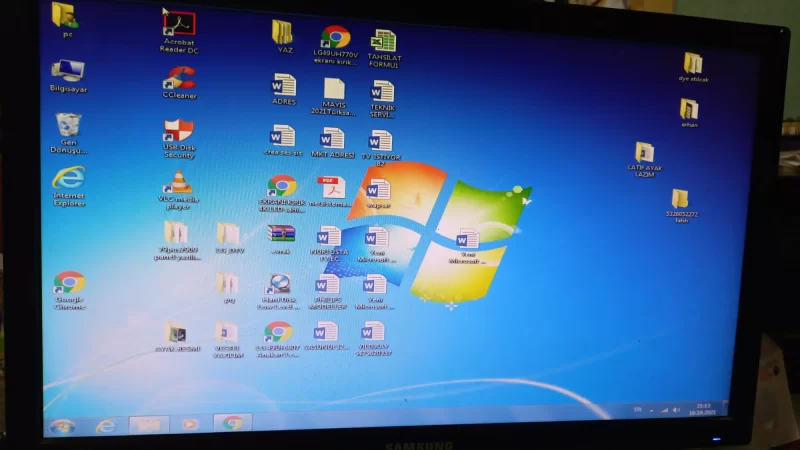This screenshot has width=800, height=450.
Task: Open Acrobat Reader DC shortcut
Action: point(179,33)
